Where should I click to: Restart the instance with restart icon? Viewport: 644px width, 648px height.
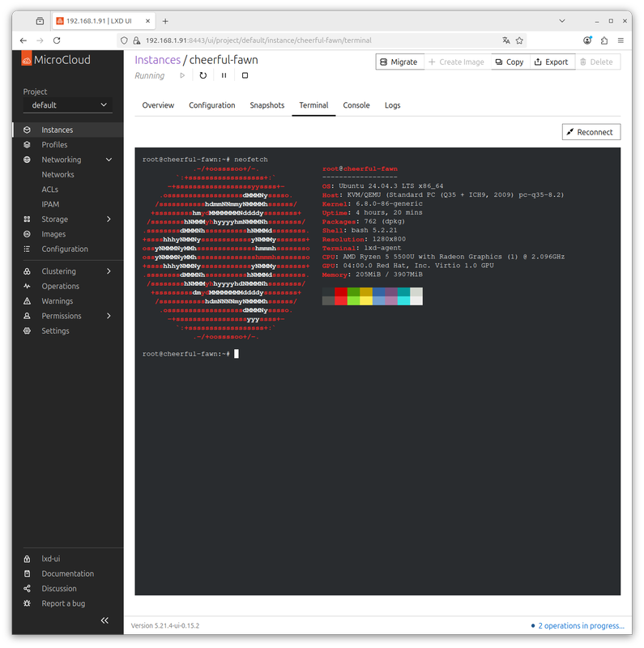203,75
